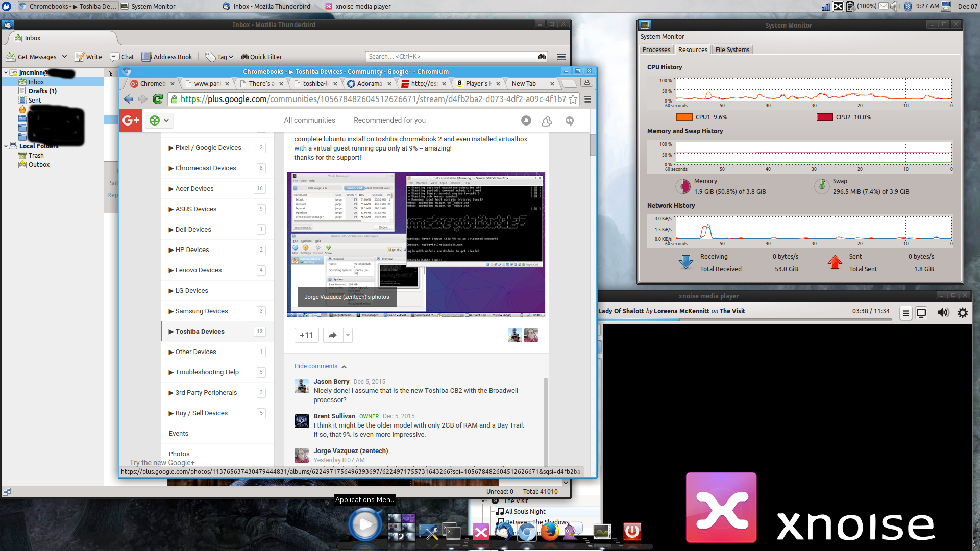The image size is (980, 551).
Task: Switch to File Systems tab
Action: (732, 49)
